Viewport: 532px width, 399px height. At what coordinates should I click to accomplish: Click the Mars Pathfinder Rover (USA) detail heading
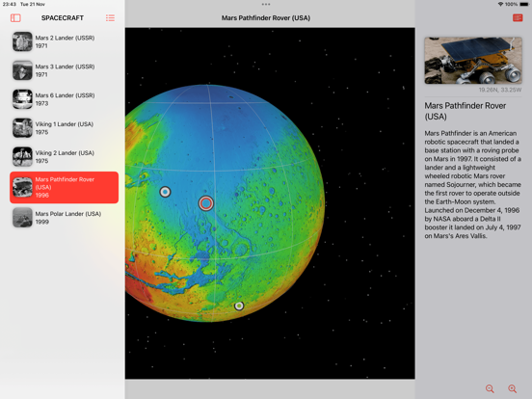point(465,111)
